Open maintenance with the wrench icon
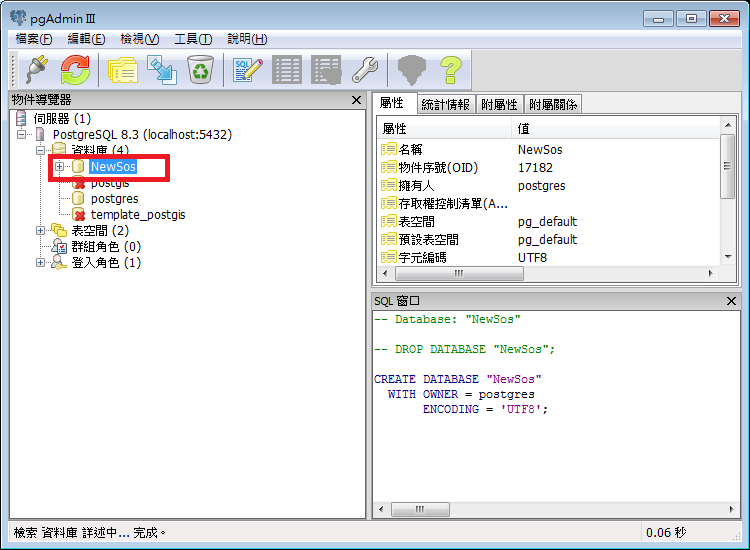This screenshot has height=550, width=750. tap(365, 70)
